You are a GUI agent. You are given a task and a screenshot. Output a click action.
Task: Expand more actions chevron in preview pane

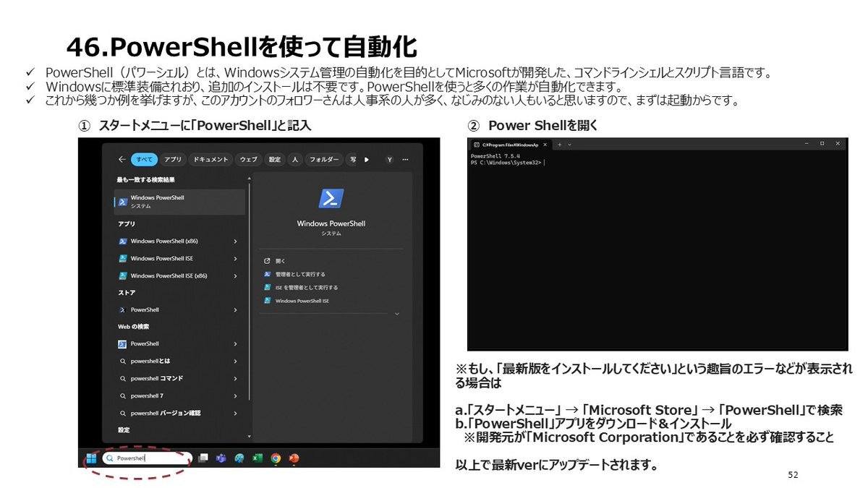click(x=396, y=314)
